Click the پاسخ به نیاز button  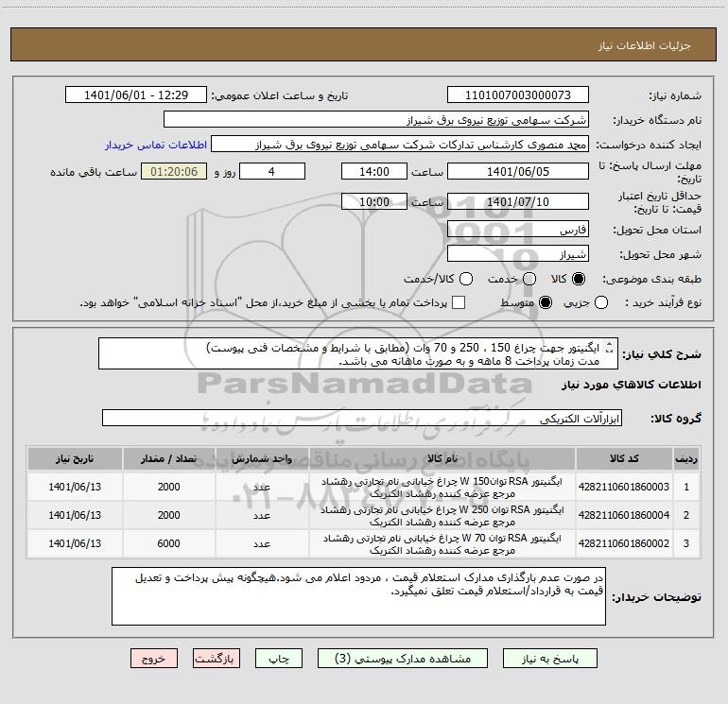[550, 659]
